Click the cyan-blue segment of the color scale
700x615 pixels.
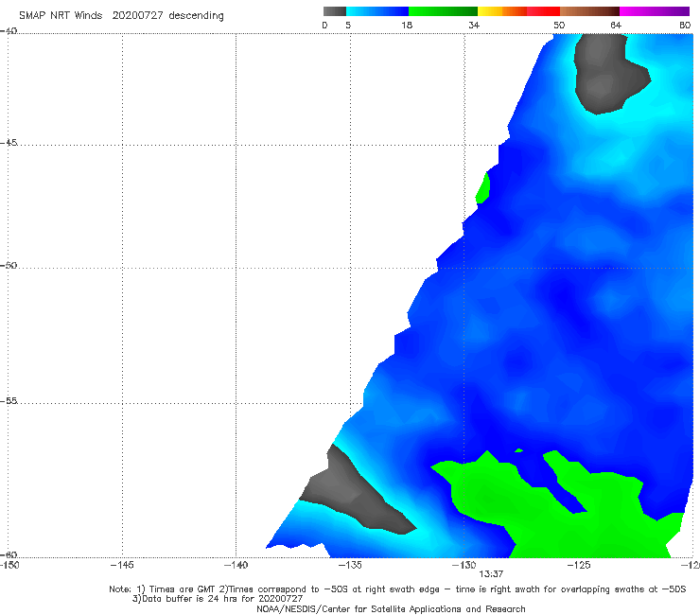click(377, 11)
